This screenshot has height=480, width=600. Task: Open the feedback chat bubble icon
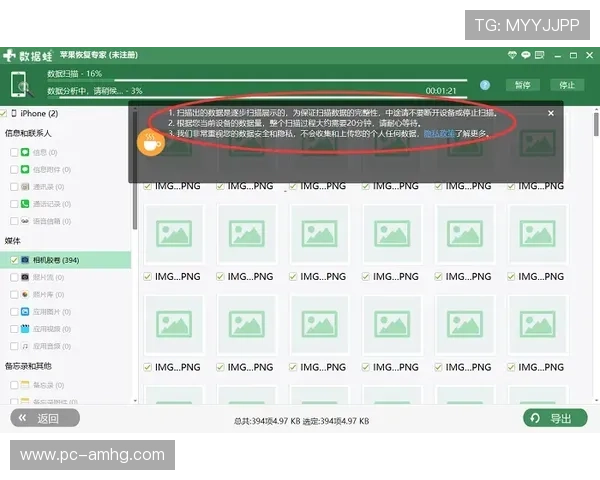click(526, 56)
